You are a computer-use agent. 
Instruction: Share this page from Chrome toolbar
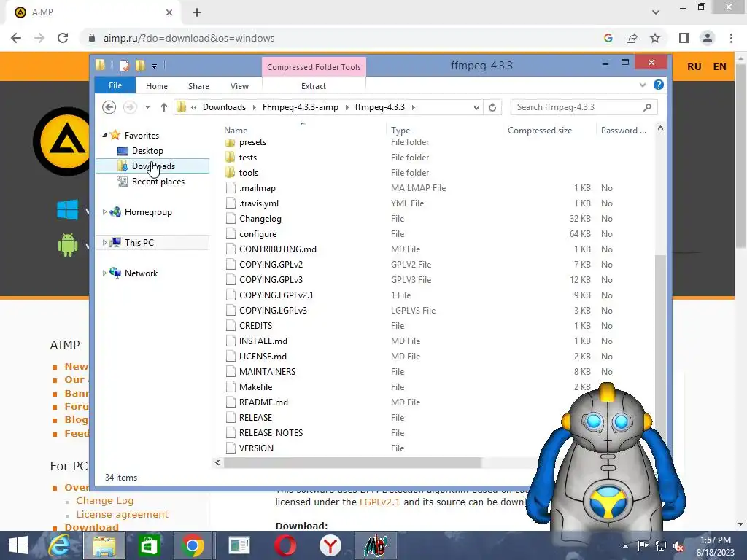point(632,38)
